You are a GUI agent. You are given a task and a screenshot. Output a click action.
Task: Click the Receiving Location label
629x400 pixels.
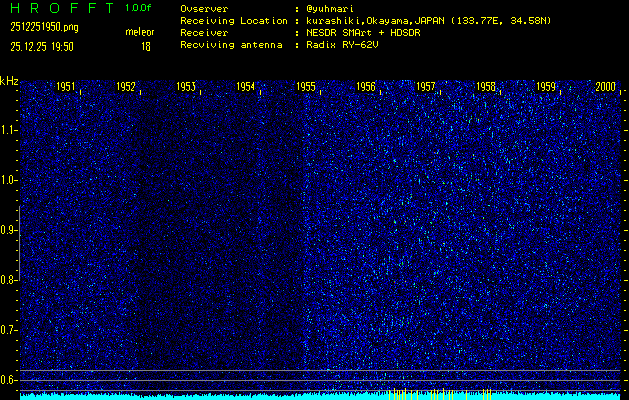coord(234,21)
